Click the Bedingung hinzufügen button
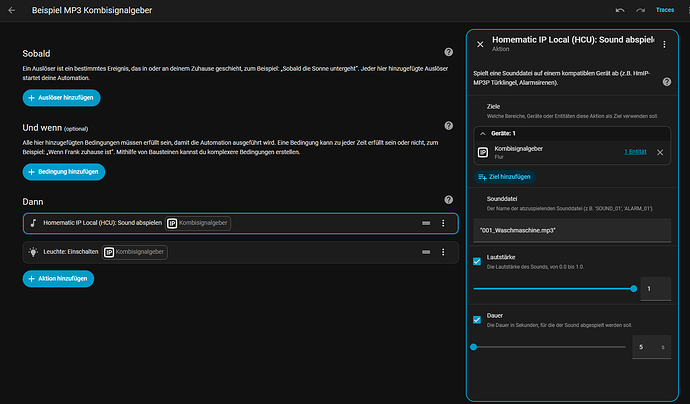 64,172
